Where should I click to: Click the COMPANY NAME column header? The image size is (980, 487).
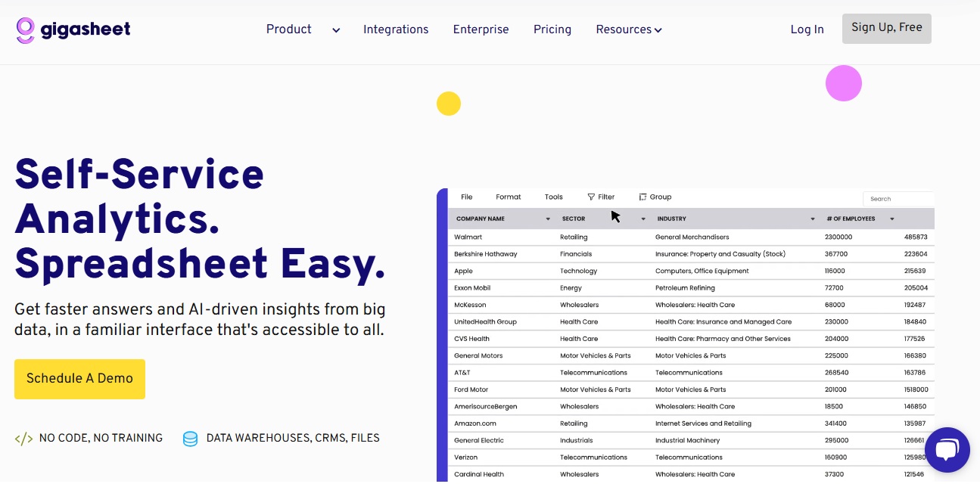click(x=481, y=219)
